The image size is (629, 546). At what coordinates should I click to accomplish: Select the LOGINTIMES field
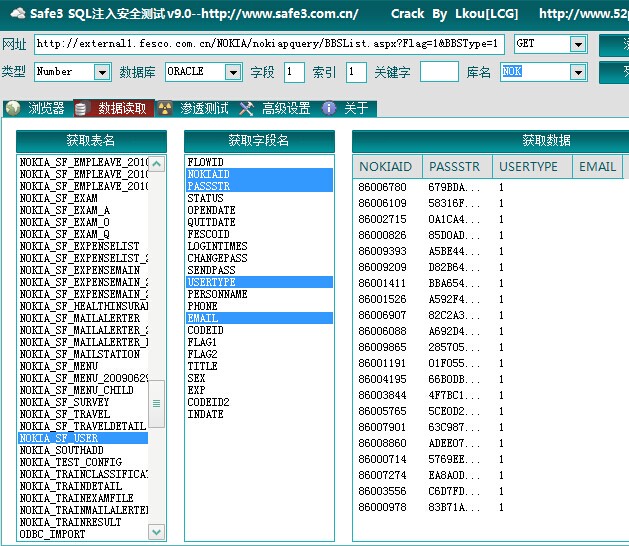pos(259,246)
